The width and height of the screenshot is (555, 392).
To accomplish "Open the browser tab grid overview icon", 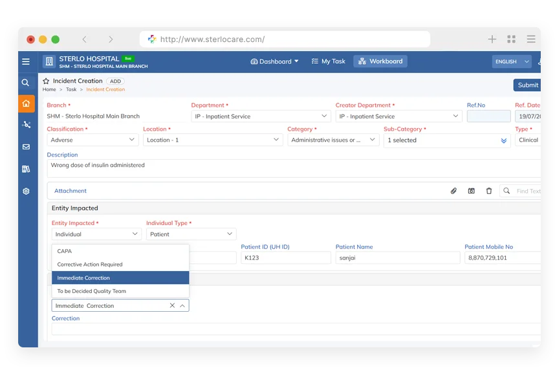I will click(x=511, y=39).
